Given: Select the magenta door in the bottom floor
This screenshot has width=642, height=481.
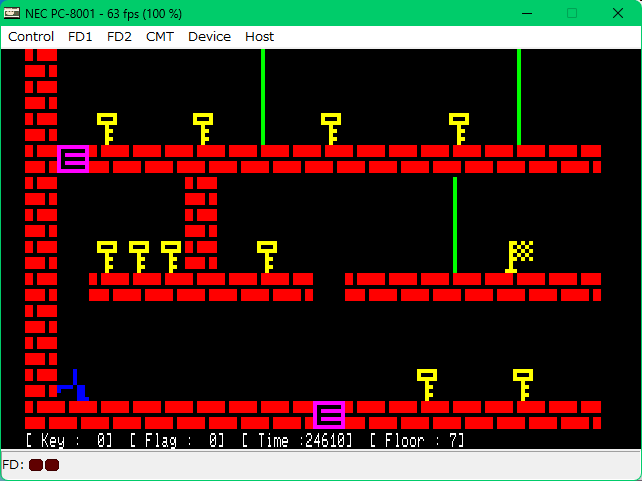Looking at the screenshot, I should click(329, 415).
